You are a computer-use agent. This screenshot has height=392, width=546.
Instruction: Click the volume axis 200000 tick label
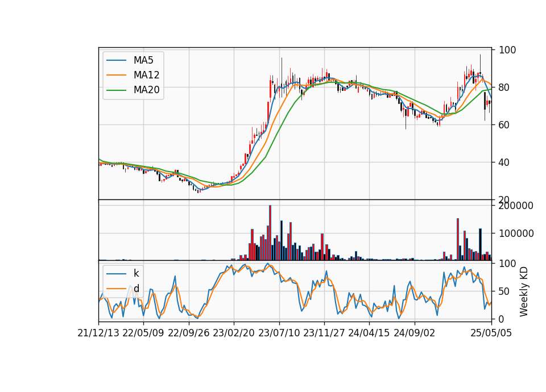(516, 206)
